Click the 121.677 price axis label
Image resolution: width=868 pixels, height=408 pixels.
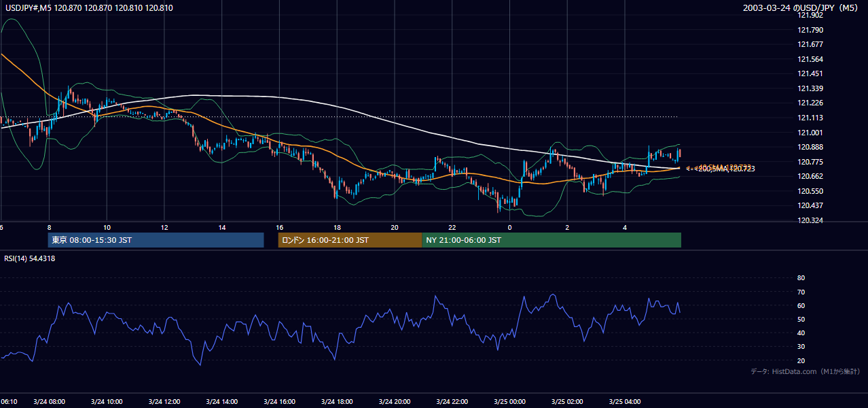[x=810, y=44]
